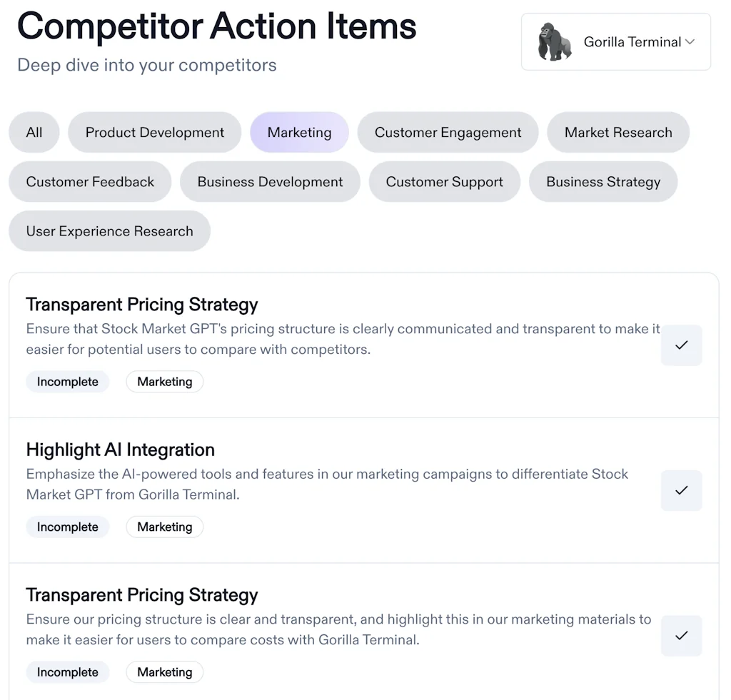The image size is (731, 700).
Task: Expand the competitor dropdown chevron
Action: click(690, 41)
